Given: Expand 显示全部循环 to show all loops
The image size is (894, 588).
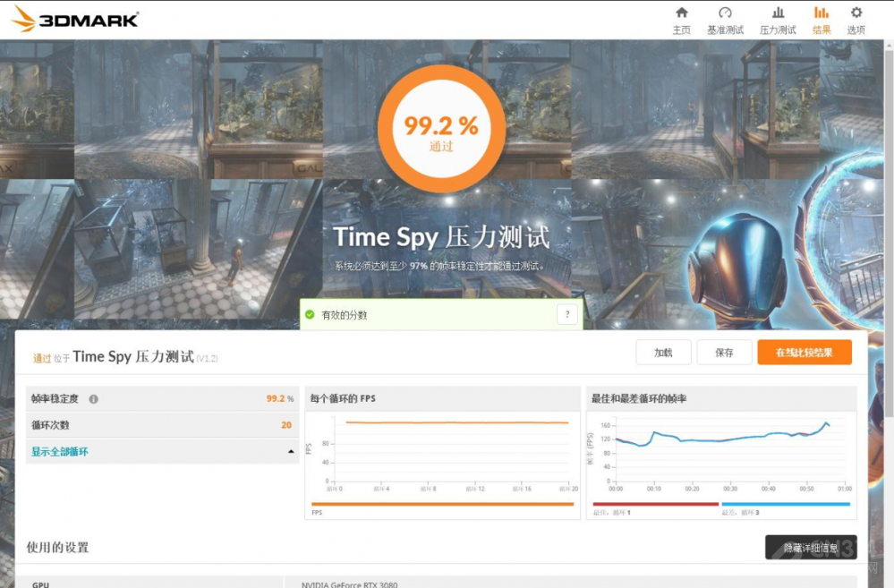Looking at the screenshot, I should pos(163,451).
